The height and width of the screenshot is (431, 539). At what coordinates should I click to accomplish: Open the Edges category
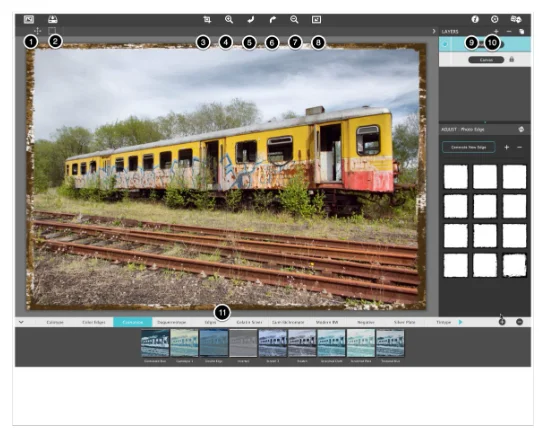click(x=210, y=322)
